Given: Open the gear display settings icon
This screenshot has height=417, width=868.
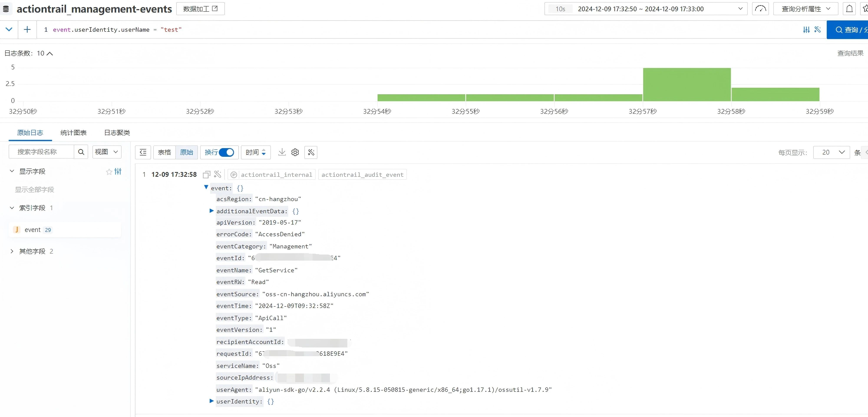Looking at the screenshot, I should coord(295,152).
